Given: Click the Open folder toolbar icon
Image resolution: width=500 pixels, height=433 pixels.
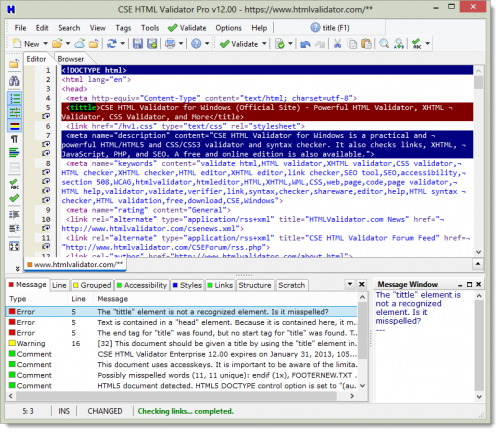Looking at the screenshot, I should pos(57,43).
